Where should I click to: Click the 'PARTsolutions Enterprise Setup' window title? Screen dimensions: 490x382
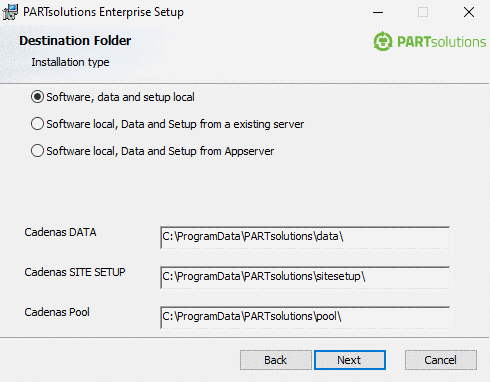[103, 12]
